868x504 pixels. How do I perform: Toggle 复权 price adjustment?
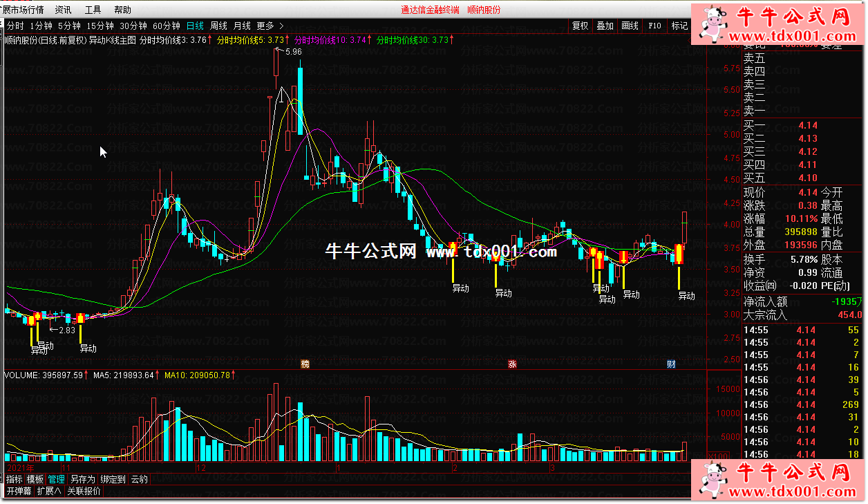coord(581,26)
